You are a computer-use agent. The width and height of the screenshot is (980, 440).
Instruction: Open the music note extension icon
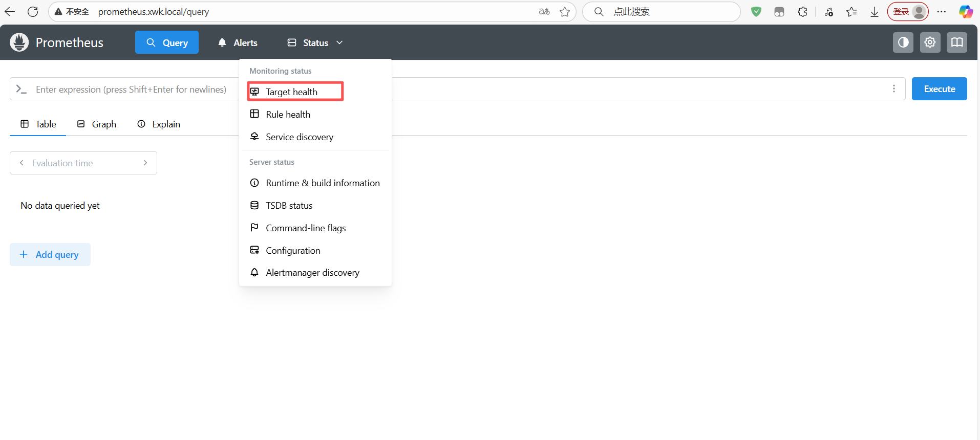(x=829, y=11)
